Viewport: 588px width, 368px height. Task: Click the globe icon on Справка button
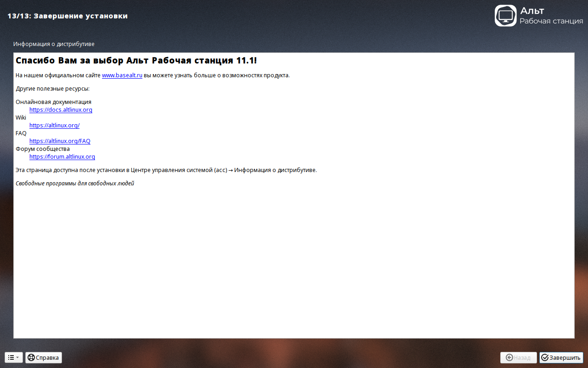click(31, 357)
